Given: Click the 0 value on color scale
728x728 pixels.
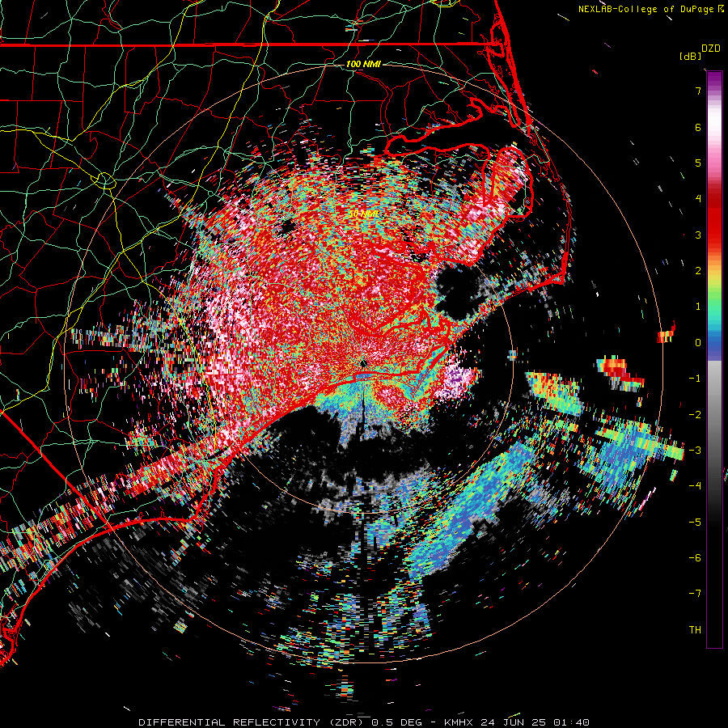Looking at the screenshot, I should click(698, 343).
